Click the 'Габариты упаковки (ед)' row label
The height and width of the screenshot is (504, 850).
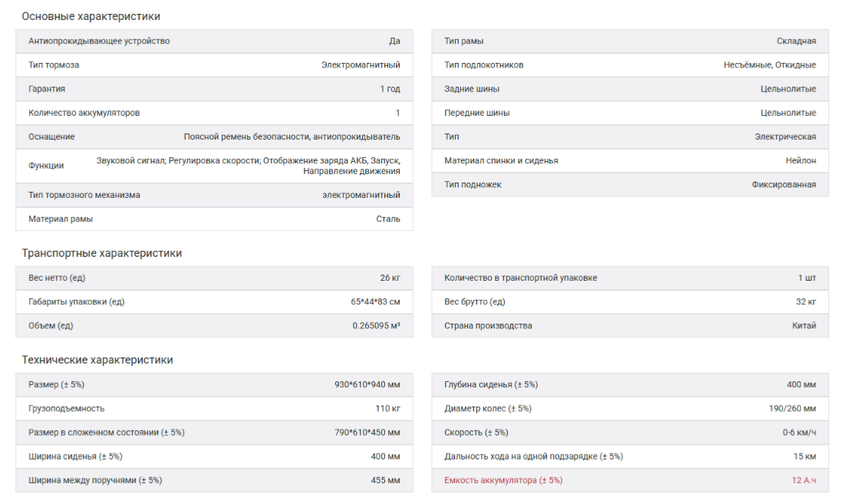[76, 301]
